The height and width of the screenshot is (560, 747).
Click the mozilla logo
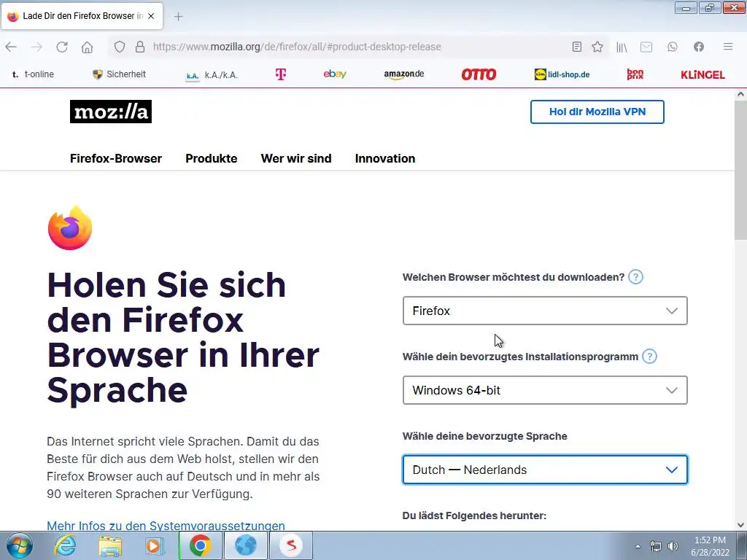(x=111, y=112)
